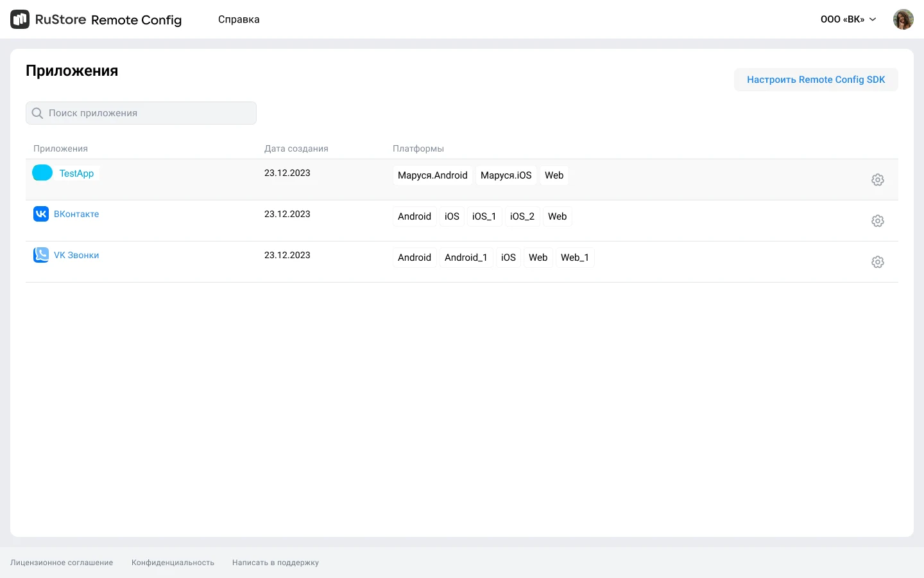
Task: Select iOS tag in ВКонтакте row
Action: [x=452, y=216]
